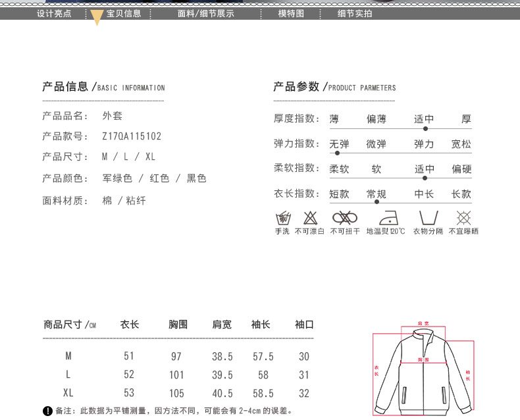Click the do not wring (不可扭干) icon
The height and width of the screenshot is (420, 520).
pyautogui.click(x=344, y=218)
